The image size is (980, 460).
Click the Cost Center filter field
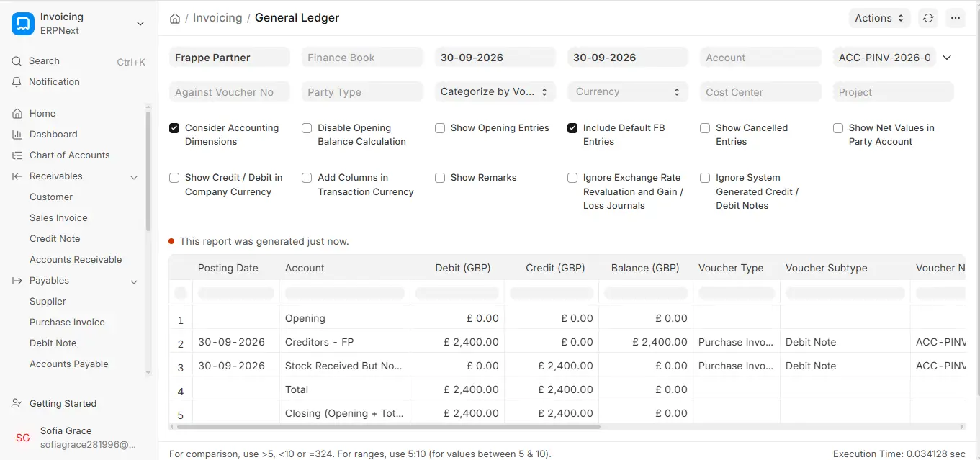760,92
